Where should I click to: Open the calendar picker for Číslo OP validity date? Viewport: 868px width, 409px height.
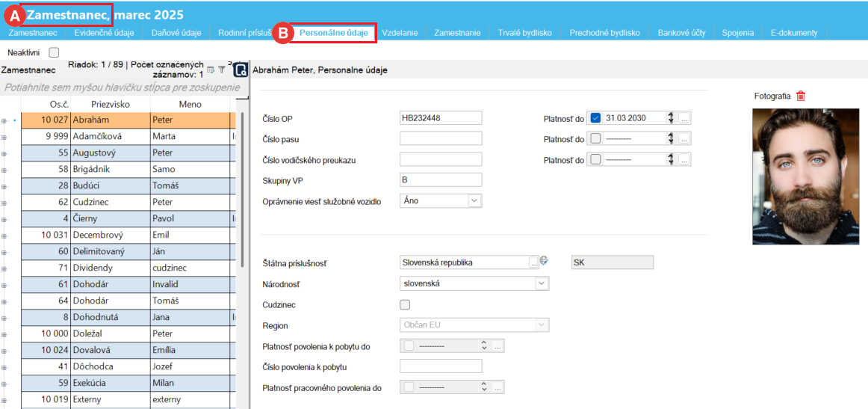(x=685, y=118)
